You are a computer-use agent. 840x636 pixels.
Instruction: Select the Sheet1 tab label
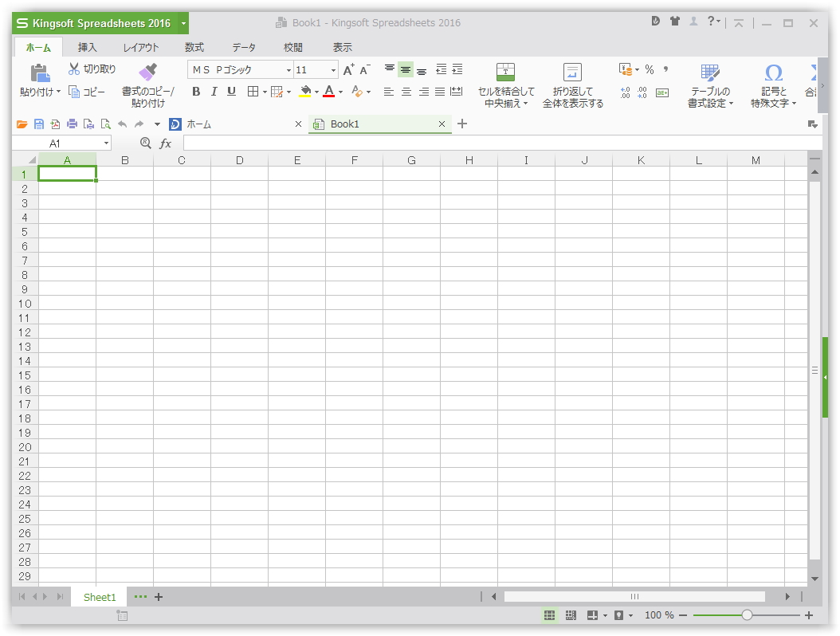[x=99, y=596]
